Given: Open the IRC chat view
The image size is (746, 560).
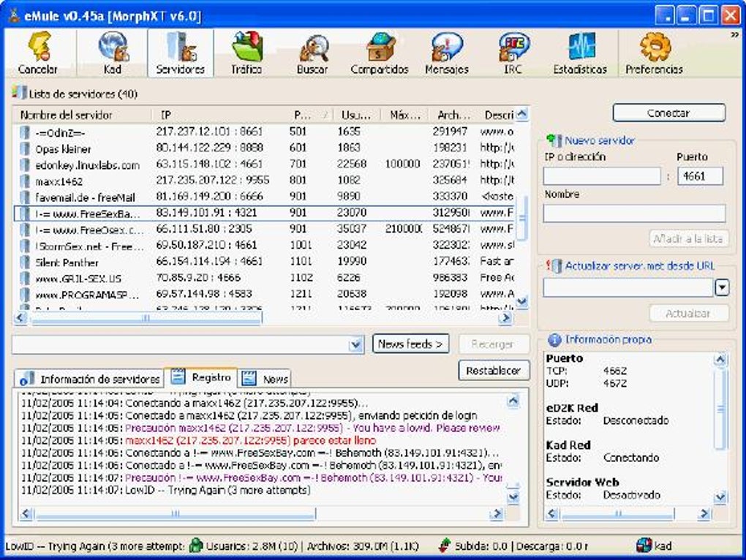Looking at the screenshot, I should 513,53.
